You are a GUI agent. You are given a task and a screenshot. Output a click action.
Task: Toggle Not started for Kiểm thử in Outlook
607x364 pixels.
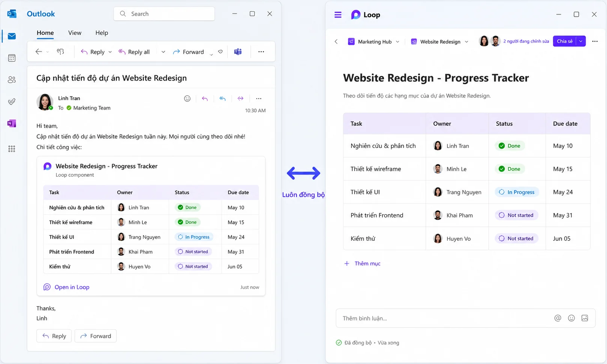[193, 267]
